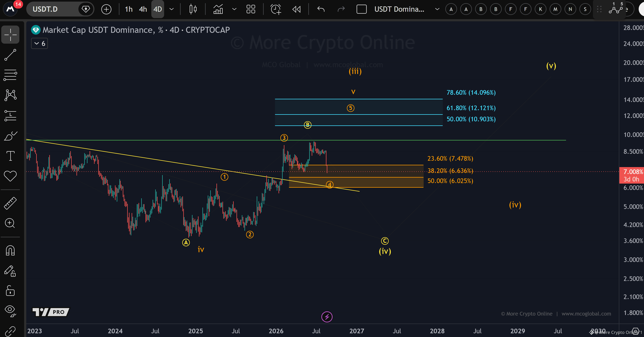Click the N shortcut button
The height and width of the screenshot is (337, 644).
pos(570,9)
